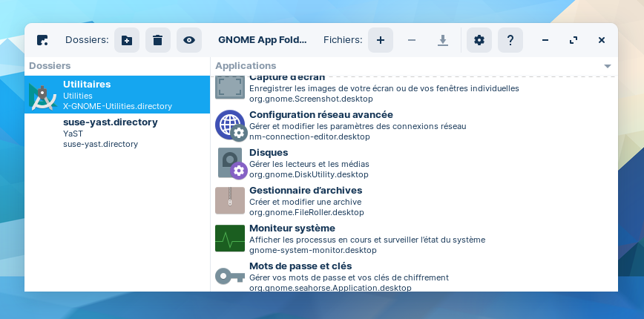Image resolution: width=644 pixels, height=319 pixels.
Task: Select Configuration réseau avancée entry
Action: coord(321,115)
